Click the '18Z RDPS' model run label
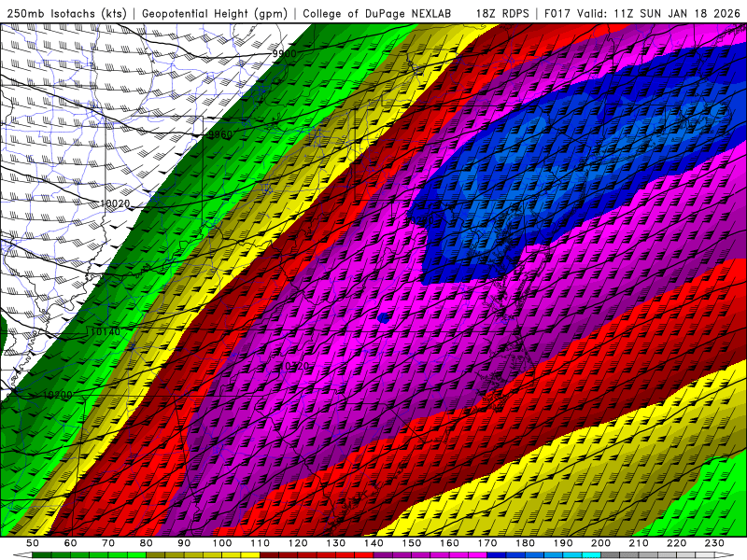Image resolution: width=747 pixels, height=560 pixels. pyautogui.click(x=502, y=14)
